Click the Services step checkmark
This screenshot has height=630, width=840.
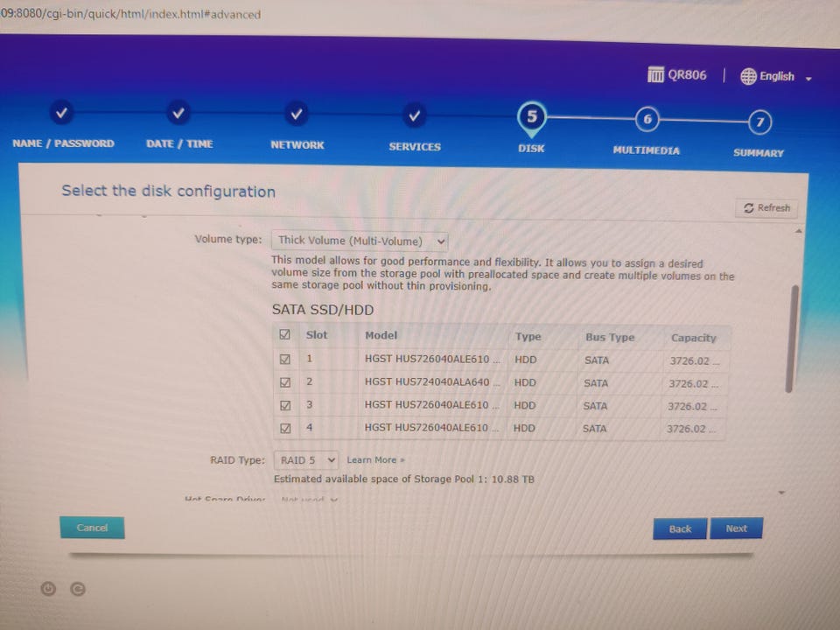(414, 115)
